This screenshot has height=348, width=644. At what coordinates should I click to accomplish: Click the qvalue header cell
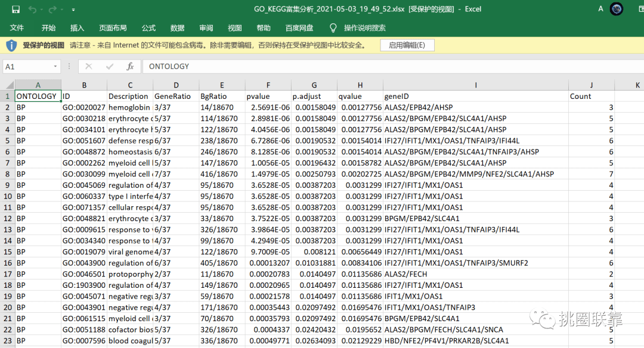coord(360,97)
